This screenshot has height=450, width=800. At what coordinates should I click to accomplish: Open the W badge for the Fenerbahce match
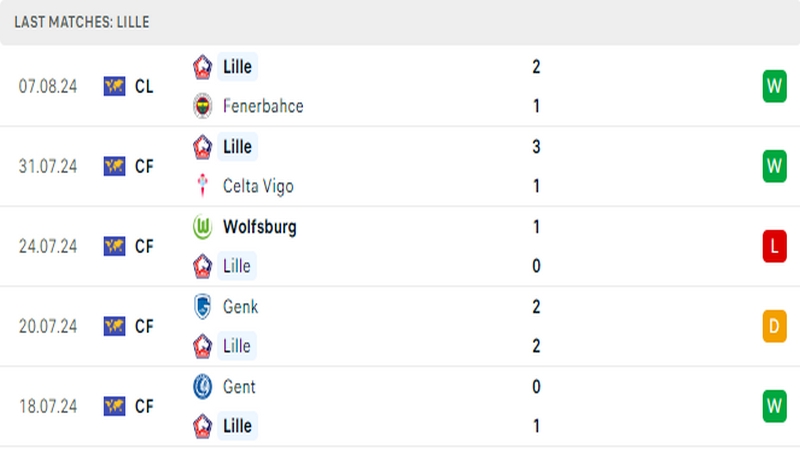774,86
